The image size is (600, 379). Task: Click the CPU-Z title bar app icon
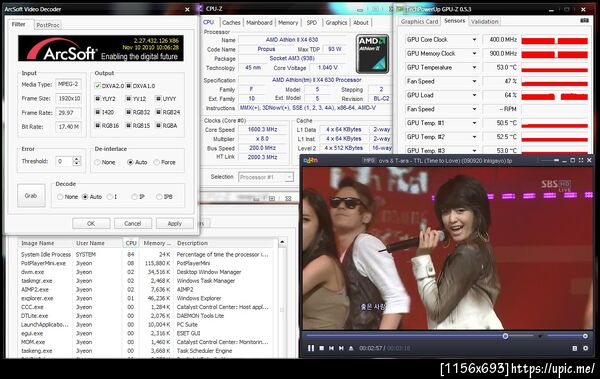point(201,9)
